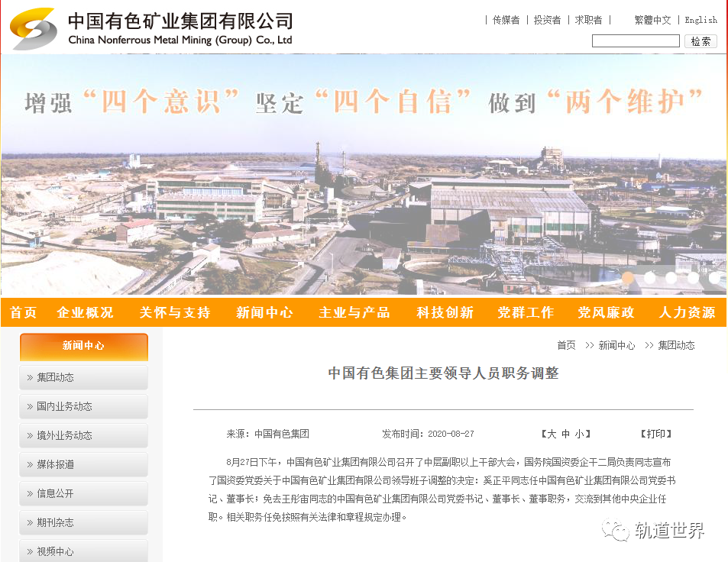This screenshot has height=562, width=728.
Task: Open 企业概况 navigation menu
Action: point(86,312)
